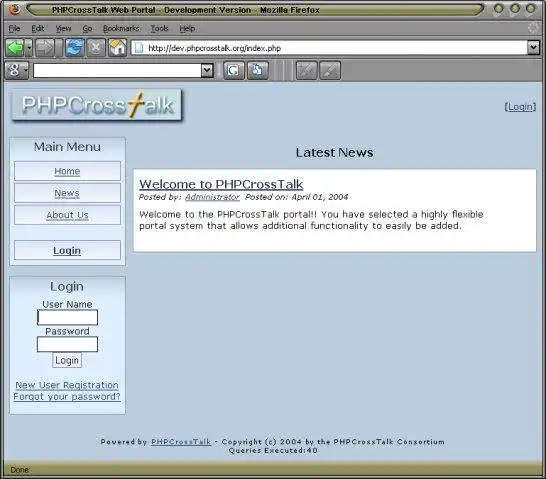The width and height of the screenshot is (546, 479).
Task: Open the Help menu
Action: 187,28
